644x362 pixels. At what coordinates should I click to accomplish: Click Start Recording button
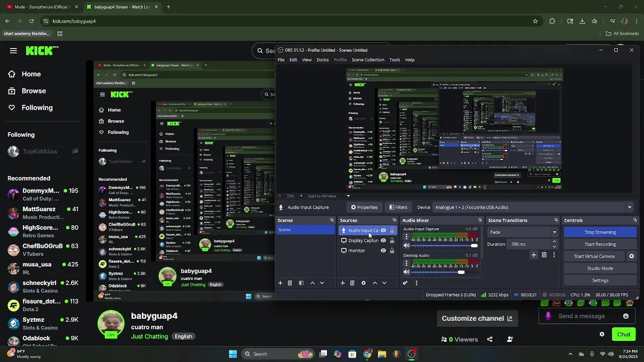pyautogui.click(x=600, y=244)
